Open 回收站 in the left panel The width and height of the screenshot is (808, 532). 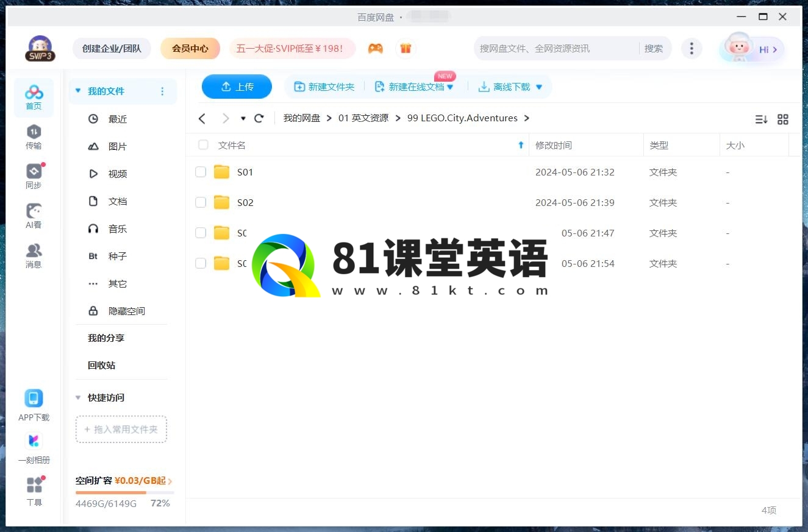pos(101,366)
